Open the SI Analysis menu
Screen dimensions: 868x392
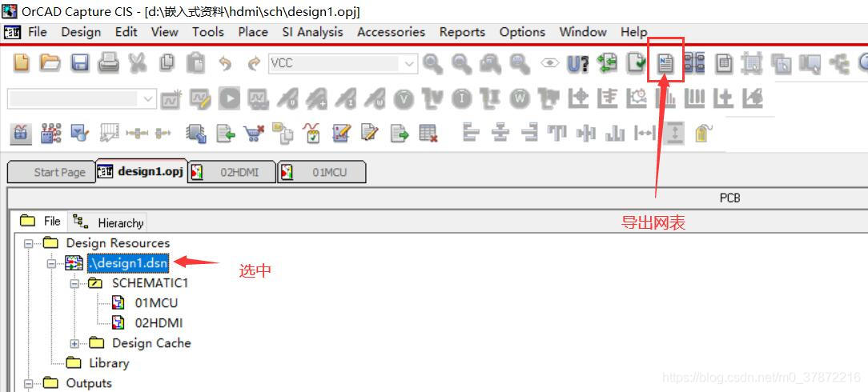tap(312, 32)
